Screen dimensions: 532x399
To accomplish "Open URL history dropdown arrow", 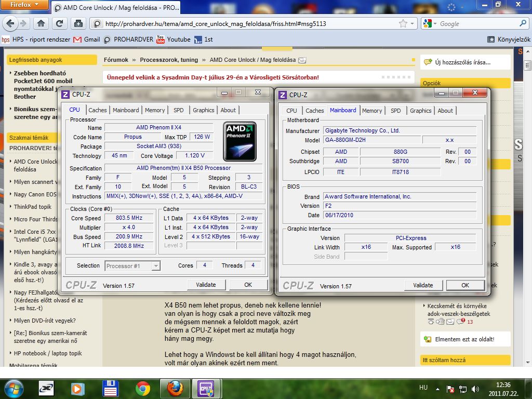I will [x=412, y=24].
